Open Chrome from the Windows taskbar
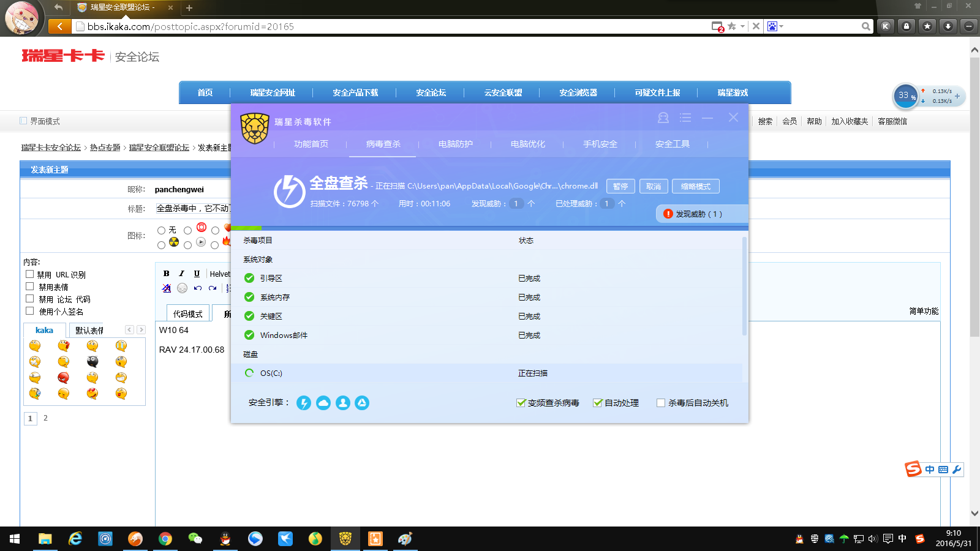The width and height of the screenshot is (980, 551). click(x=165, y=539)
